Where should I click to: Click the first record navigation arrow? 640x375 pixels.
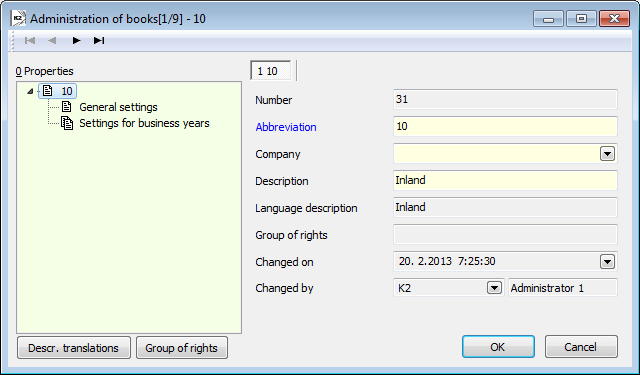click(30, 40)
